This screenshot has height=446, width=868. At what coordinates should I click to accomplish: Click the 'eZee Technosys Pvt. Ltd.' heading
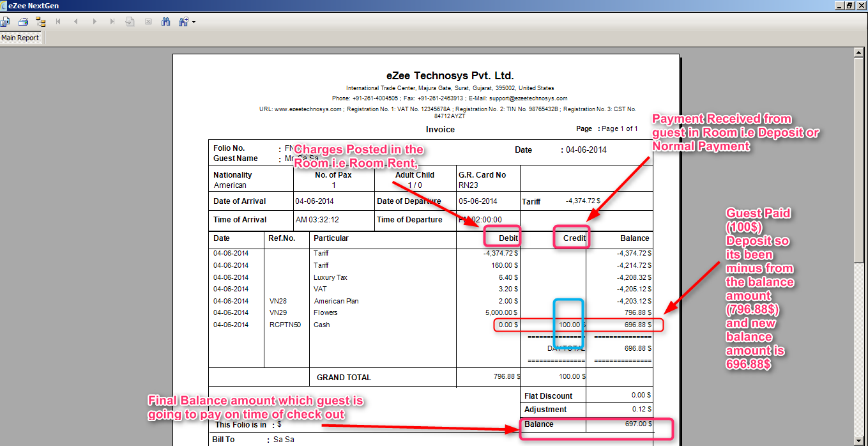(450, 75)
